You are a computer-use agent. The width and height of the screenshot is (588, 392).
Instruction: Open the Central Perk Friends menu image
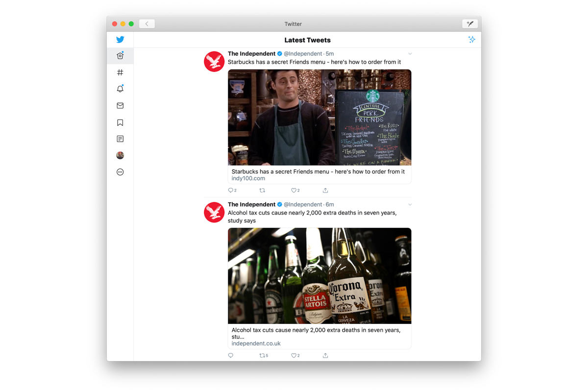coord(319,118)
